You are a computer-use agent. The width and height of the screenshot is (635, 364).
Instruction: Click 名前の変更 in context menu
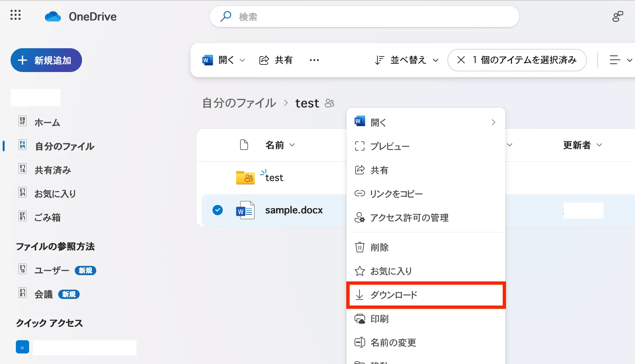[393, 343]
